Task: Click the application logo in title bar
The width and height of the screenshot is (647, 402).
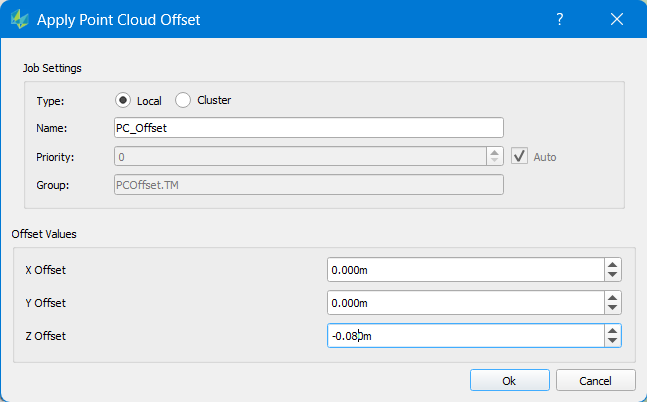Action: (19, 19)
